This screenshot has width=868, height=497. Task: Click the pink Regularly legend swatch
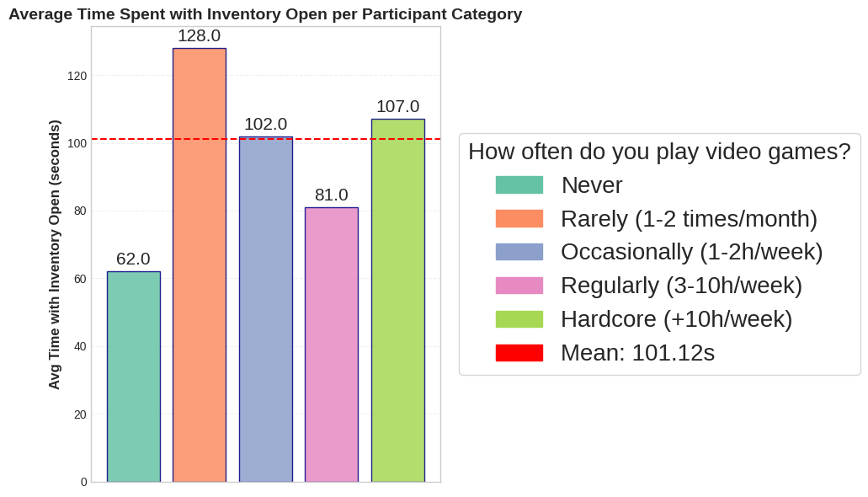tap(519, 286)
